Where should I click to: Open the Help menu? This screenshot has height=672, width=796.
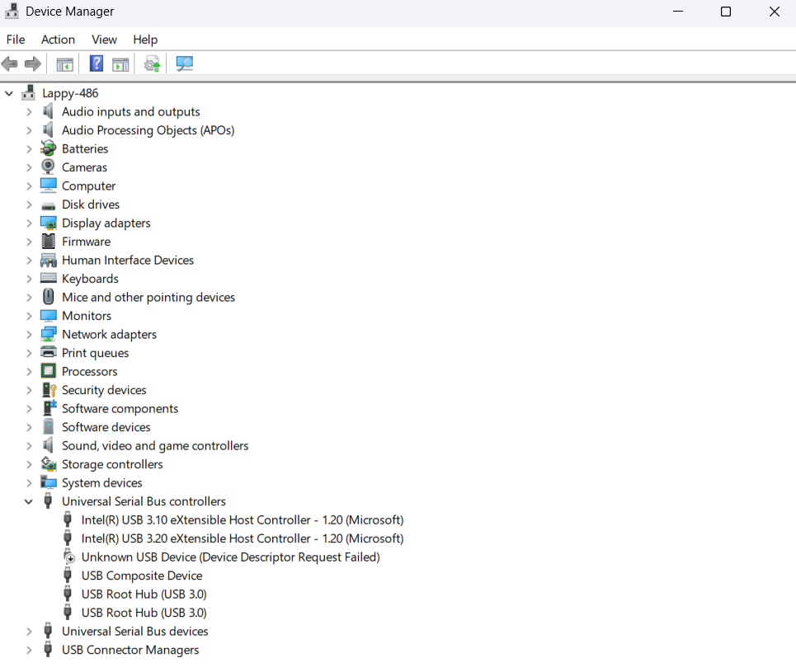pos(145,40)
